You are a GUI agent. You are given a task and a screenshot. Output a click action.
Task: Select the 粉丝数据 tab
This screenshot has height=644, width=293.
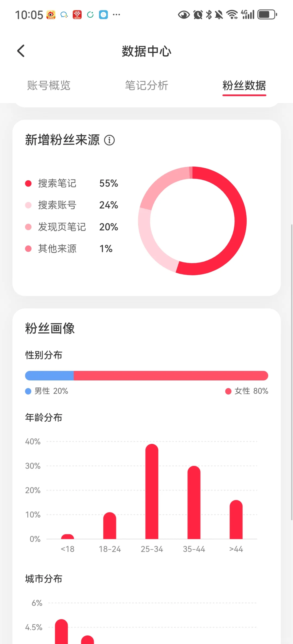click(244, 85)
